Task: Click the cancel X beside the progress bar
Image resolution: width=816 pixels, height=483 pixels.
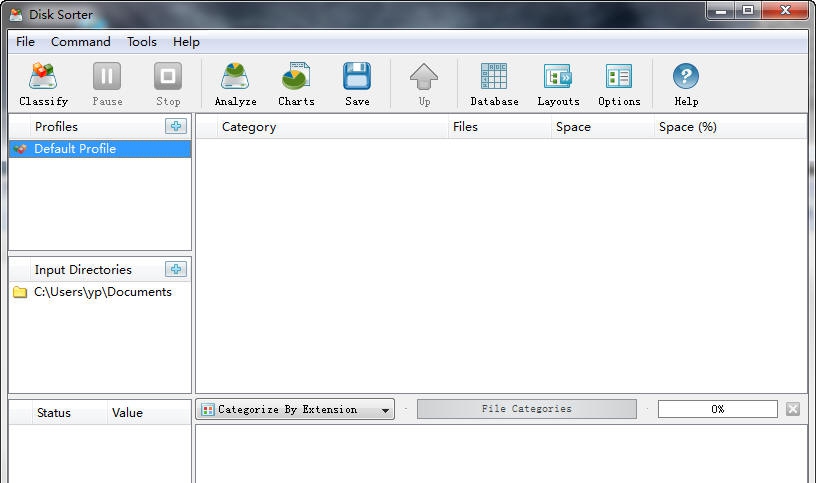Action: coord(793,409)
